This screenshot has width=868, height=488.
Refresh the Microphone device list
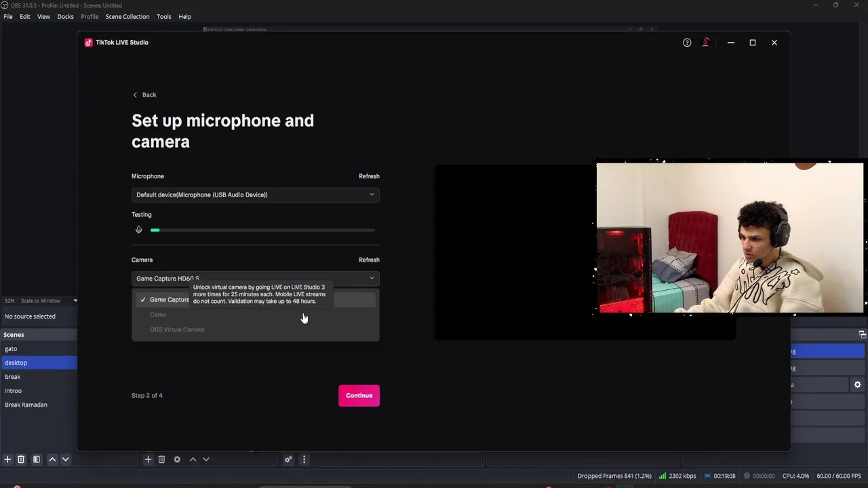369,176
